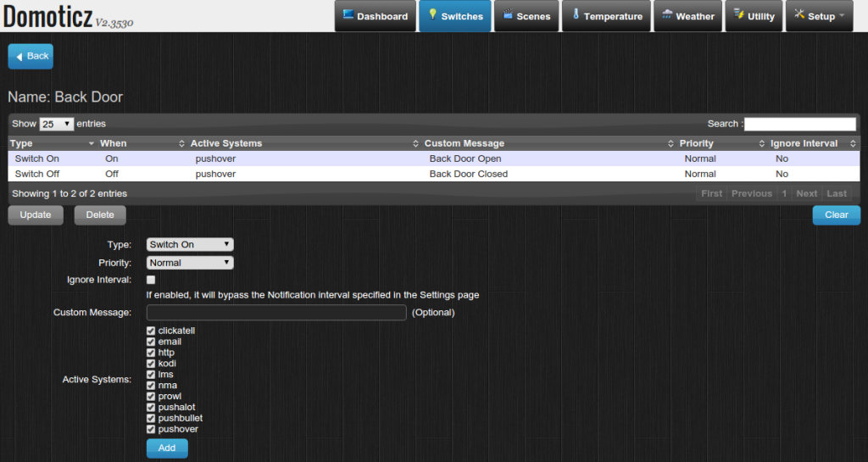Click the Back Door Closed message cell
Image resolution: width=868 pixels, height=462 pixels.
(468, 174)
